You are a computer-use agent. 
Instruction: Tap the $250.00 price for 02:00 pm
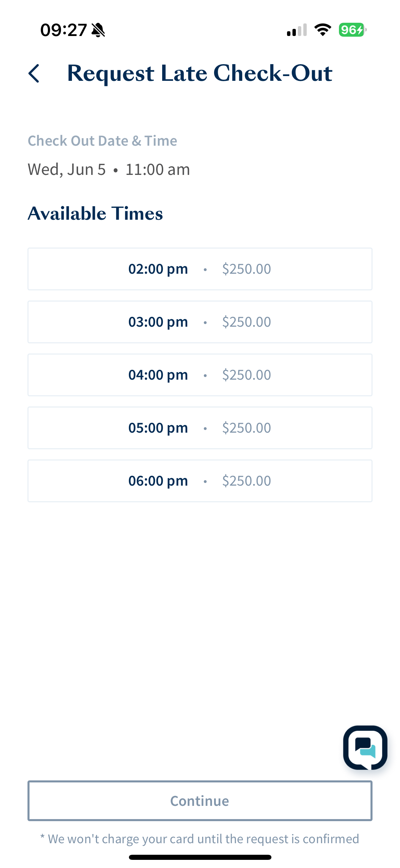point(247,269)
